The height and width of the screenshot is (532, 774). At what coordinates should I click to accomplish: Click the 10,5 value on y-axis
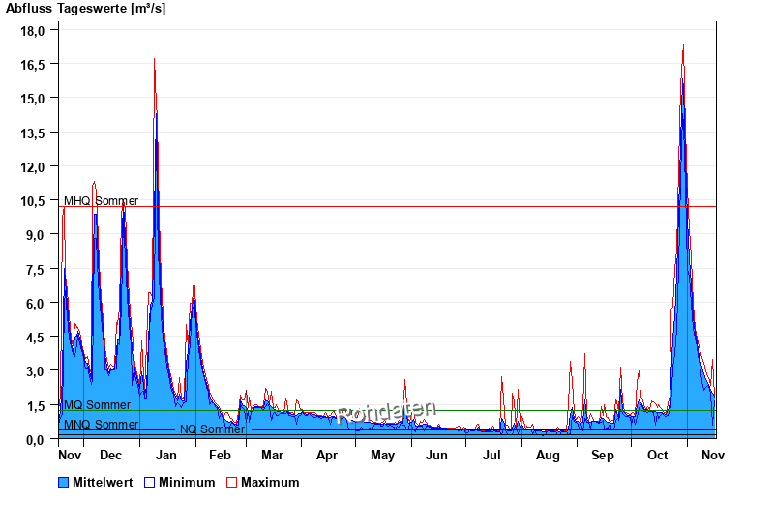(x=33, y=200)
